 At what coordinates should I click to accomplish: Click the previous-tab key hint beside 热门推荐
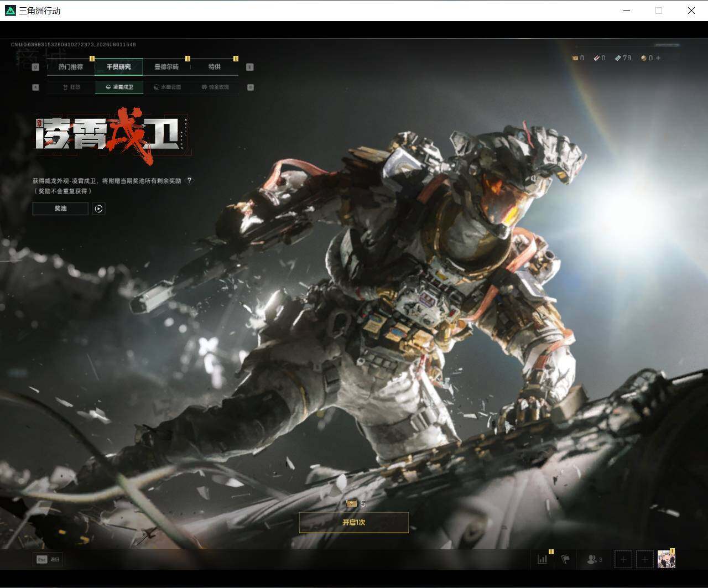point(36,67)
